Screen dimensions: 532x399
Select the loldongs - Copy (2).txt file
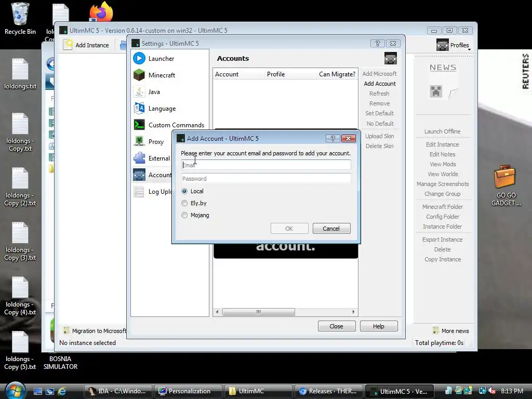point(20,187)
